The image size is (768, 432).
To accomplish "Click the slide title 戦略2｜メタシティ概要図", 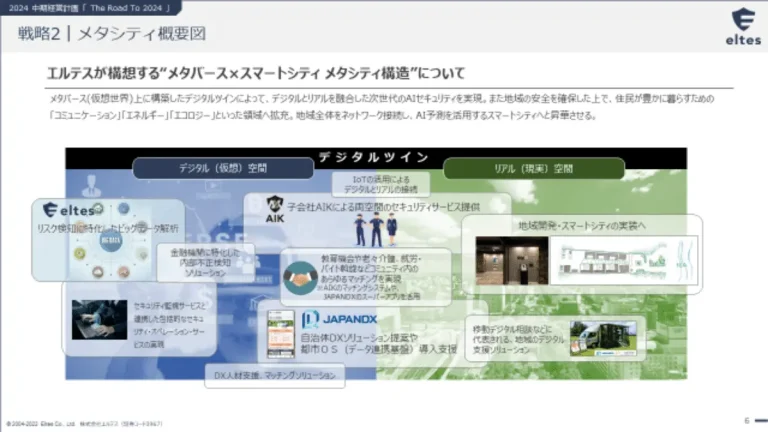I will pos(112,34).
